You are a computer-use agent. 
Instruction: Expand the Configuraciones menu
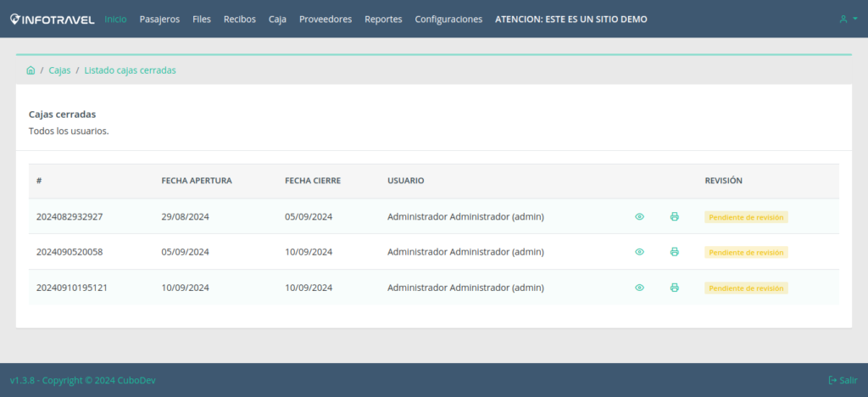(448, 19)
